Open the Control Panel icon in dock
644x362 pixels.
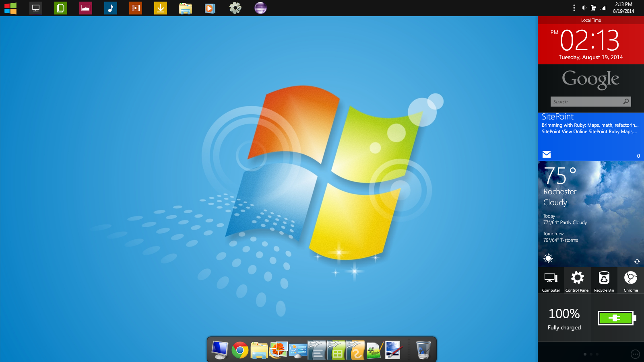pyautogui.click(x=298, y=350)
